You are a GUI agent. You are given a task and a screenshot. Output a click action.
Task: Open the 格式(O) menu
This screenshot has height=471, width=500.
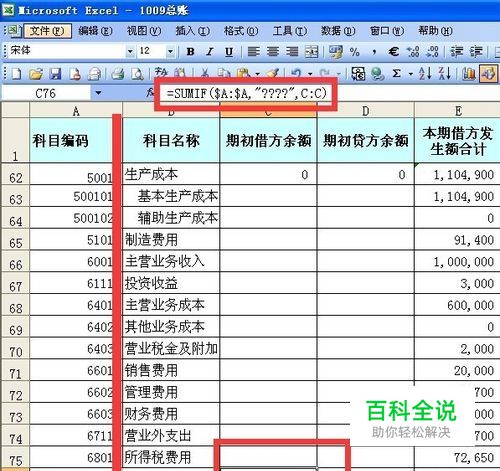tap(241, 31)
